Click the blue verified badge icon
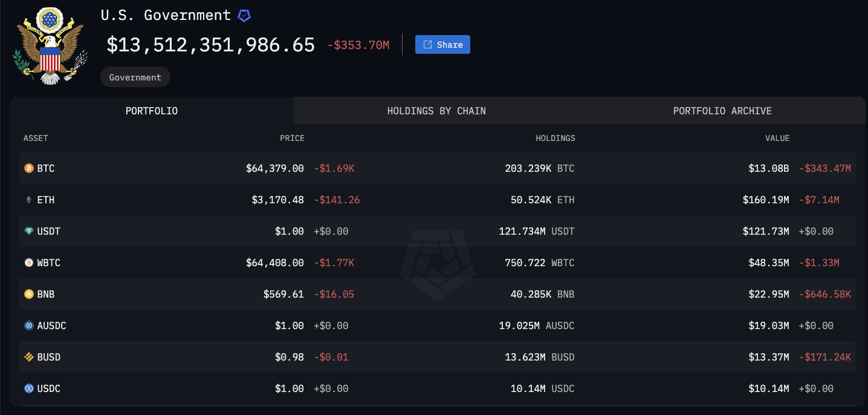 click(x=244, y=16)
